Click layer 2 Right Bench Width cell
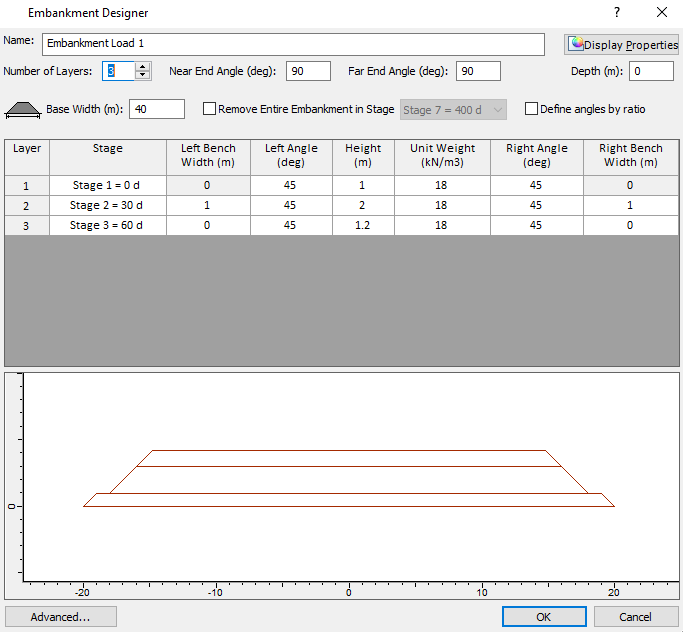This screenshot has width=683, height=632. pos(631,205)
